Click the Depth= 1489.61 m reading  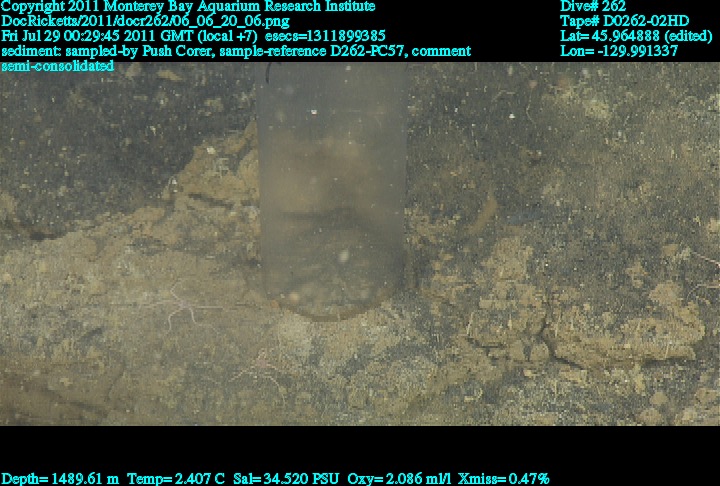[60, 479]
